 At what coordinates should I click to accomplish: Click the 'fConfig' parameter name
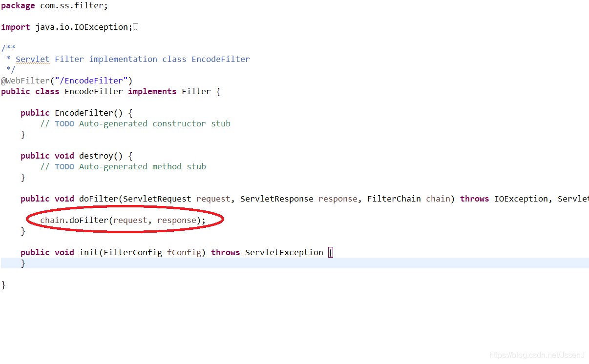(184, 252)
